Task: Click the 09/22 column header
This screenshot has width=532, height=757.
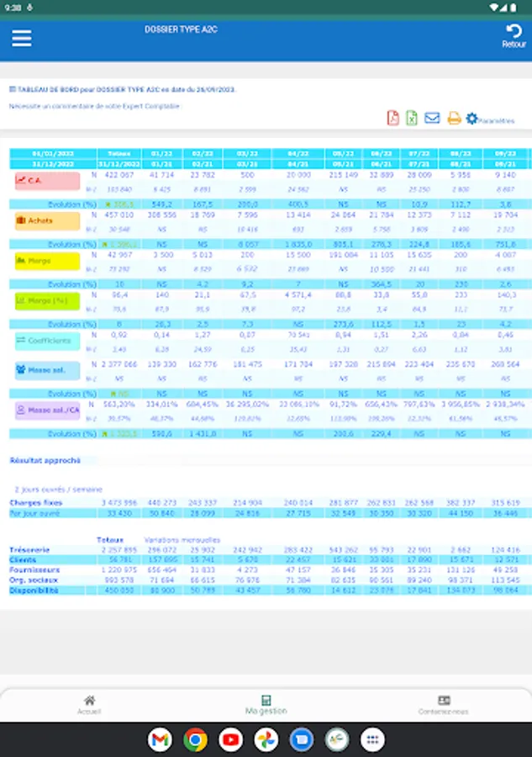Action: point(505,154)
